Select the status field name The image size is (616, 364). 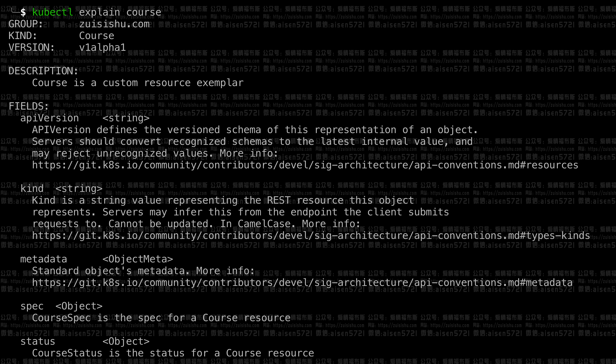[38, 342]
